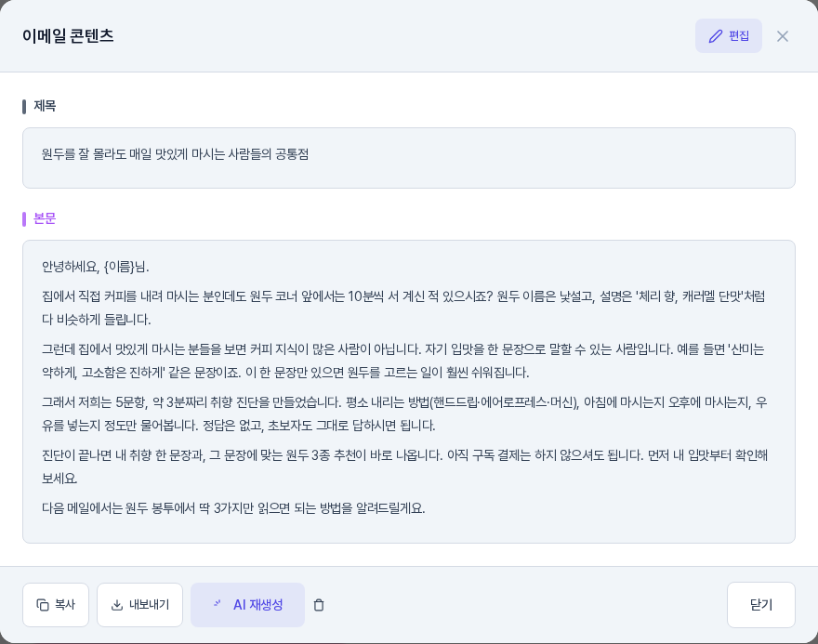
Task: Click the 본문 section label
Action: click(x=45, y=218)
